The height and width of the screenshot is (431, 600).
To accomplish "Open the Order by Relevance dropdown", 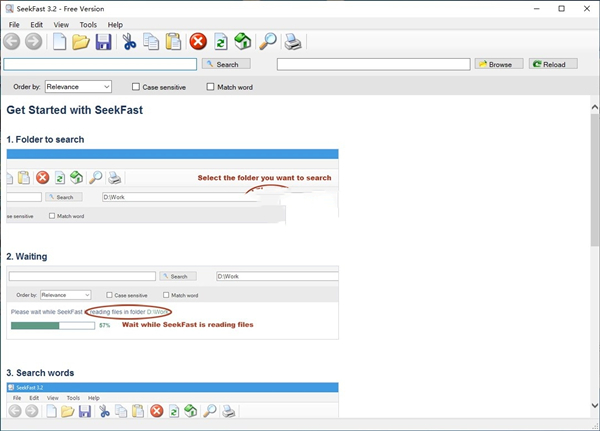I will click(x=78, y=87).
